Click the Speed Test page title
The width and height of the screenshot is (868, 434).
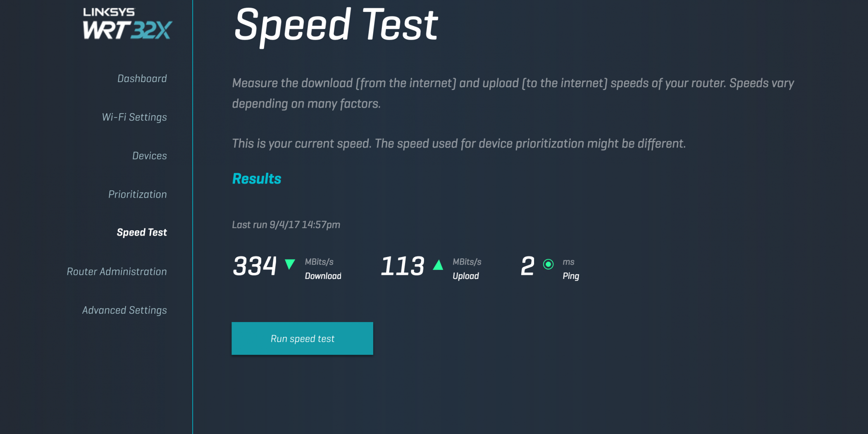336,26
